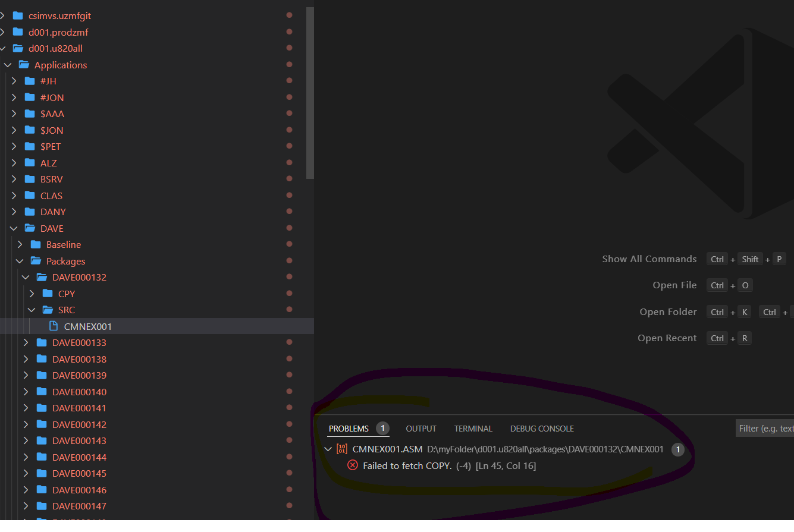This screenshot has width=794, height=532.
Task: Collapse the CMNEX001.ASM entry in Problems panel
Action: tap(328, 449)
